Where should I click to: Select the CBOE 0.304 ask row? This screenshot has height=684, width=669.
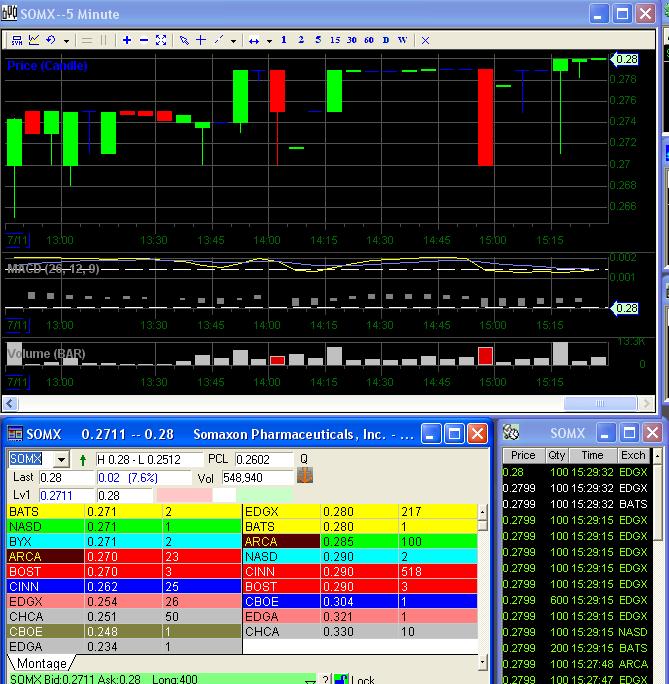click(360, 602)
